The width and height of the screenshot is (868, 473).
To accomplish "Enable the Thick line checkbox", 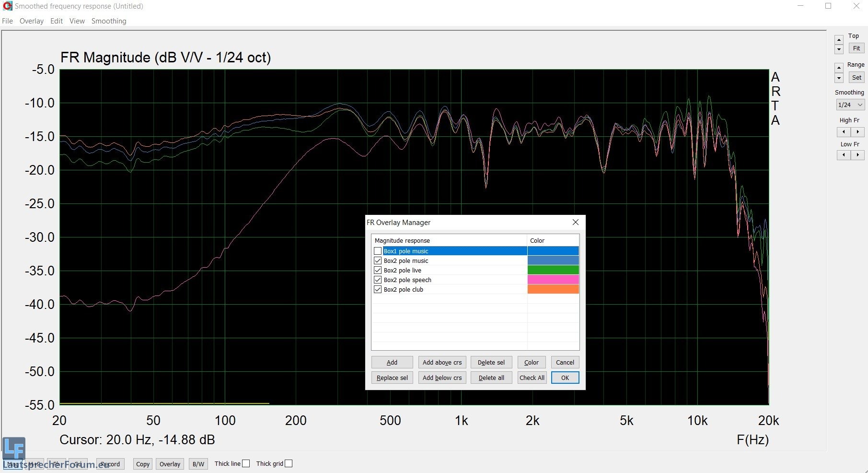I will click(x=246, y=463).
